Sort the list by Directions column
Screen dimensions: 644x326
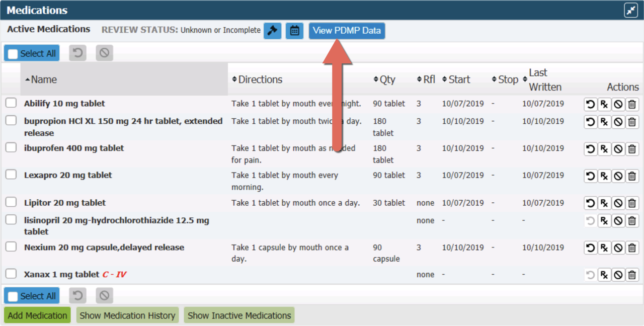pos(260,79)
